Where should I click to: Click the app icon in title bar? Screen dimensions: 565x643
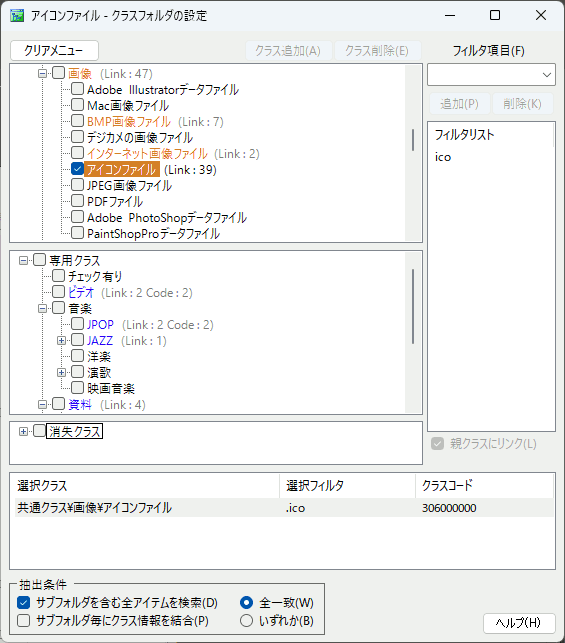[17, 16]
